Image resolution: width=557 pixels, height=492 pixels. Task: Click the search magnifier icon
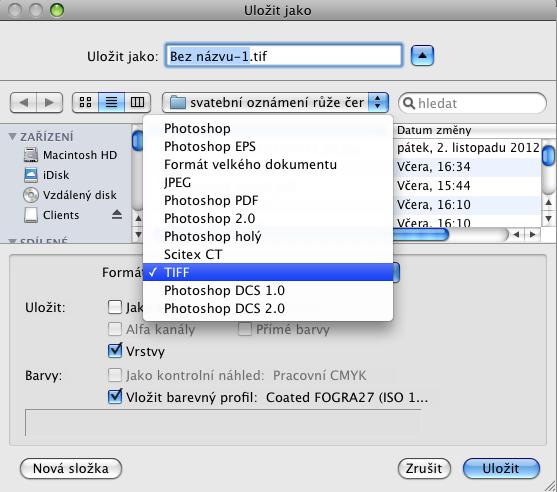pyautogui.click(x=409, y=103)
